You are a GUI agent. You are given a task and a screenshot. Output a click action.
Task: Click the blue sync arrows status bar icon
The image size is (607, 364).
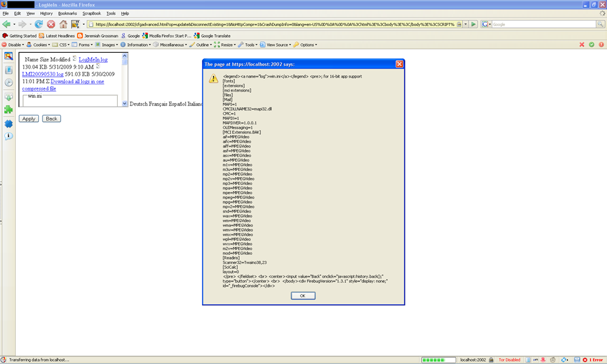coord(565,360)
